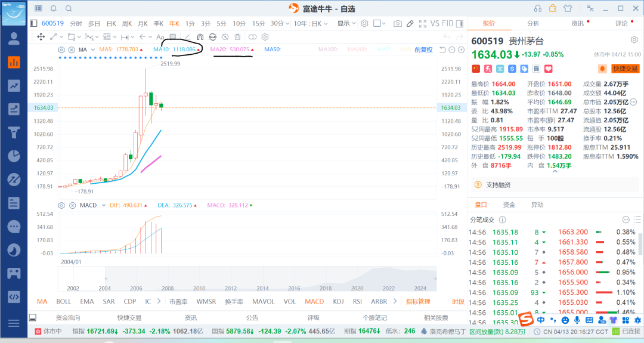Hide all drawings with eye-slash icon
Image resolution: width=644 pixels, height=343 pixels.
[225, 37]
